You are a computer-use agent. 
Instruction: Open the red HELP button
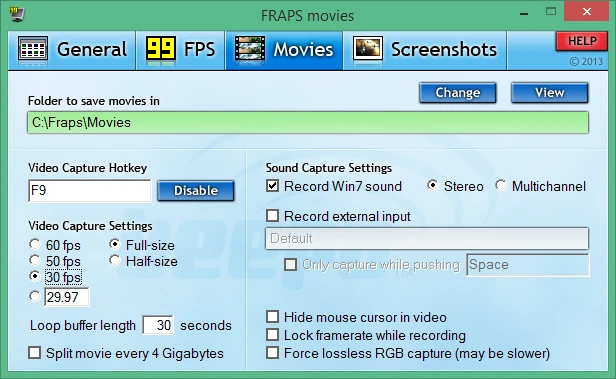(582, 41)
